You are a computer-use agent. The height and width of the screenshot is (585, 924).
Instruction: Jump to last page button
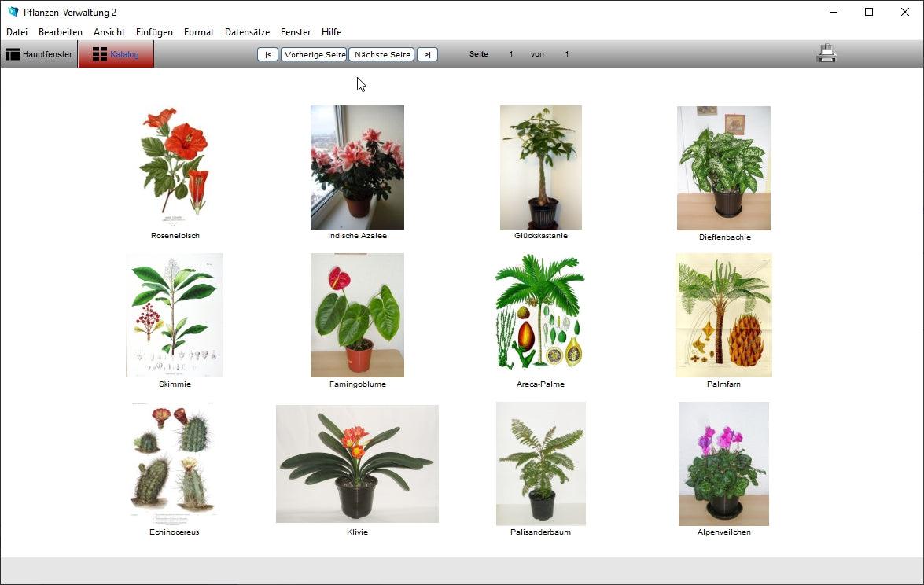427,54
